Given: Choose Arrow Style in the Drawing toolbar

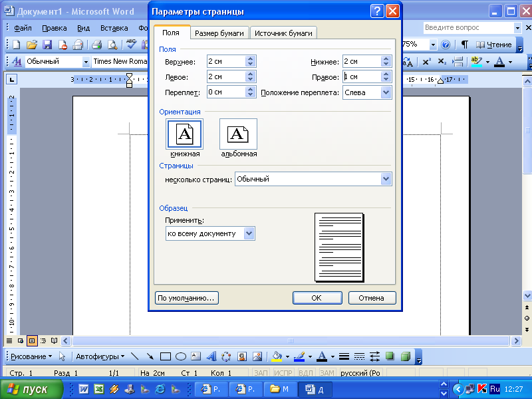Looking at the screenshot, I should [x=374, y=356].
